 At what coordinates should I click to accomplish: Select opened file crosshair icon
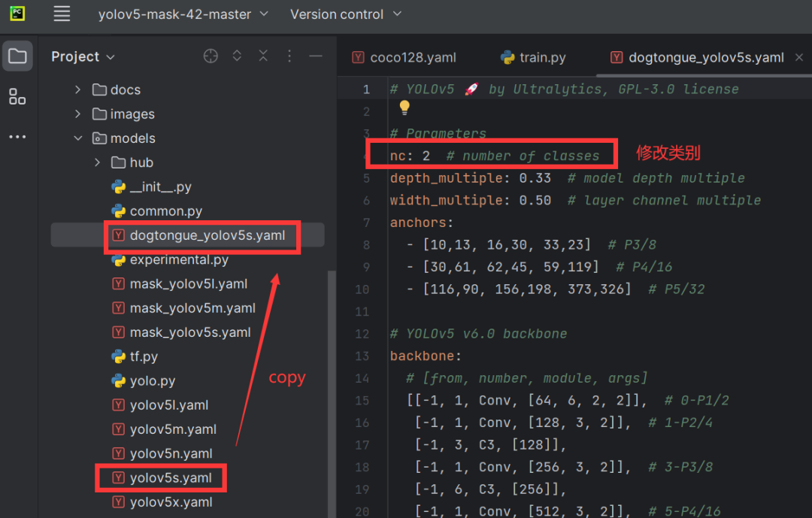click(211, 56)
